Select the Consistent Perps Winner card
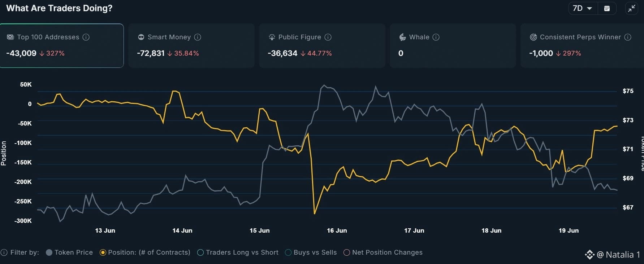This screenshot has height=264, width=644. point(582,45)
